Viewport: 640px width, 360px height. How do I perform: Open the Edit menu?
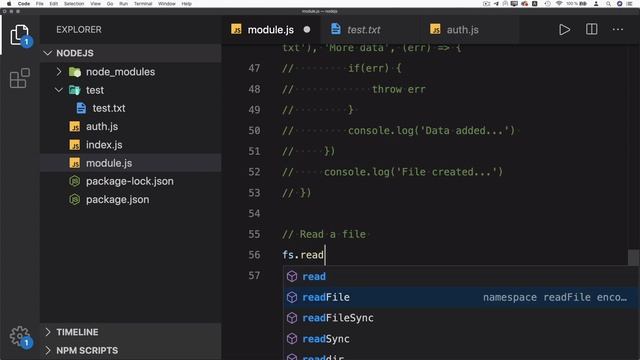[53, 4]
